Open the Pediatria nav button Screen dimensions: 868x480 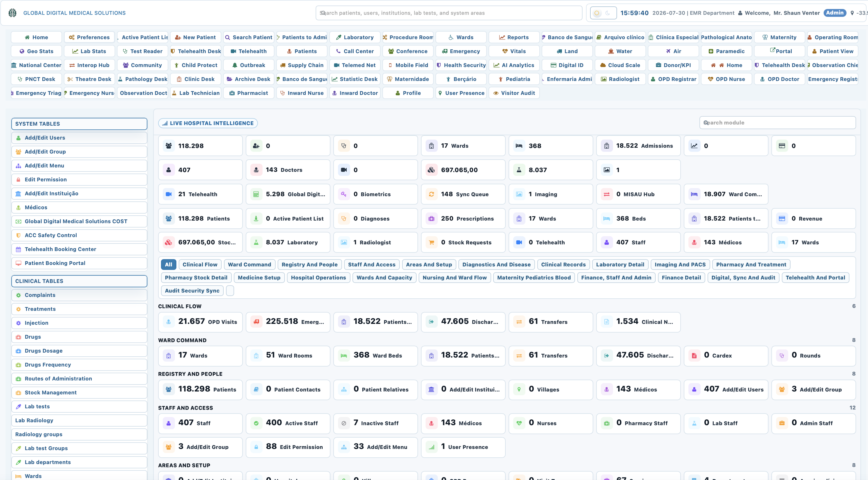(x=514, y=79)
